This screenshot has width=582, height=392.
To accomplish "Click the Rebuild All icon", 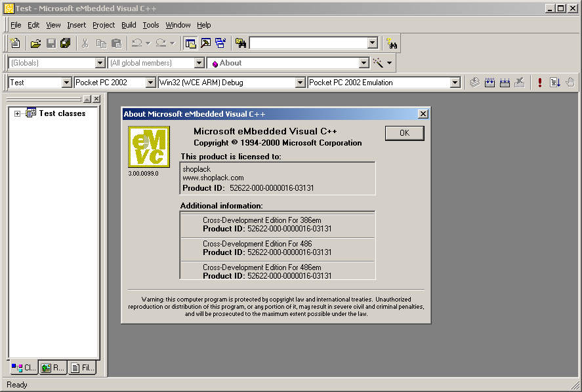I will [x=505, y=83].
